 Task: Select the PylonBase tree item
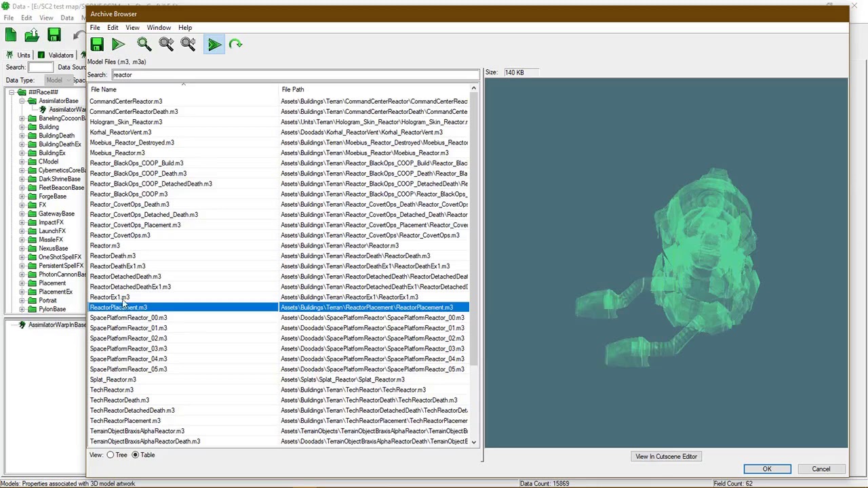pos(52,309)
